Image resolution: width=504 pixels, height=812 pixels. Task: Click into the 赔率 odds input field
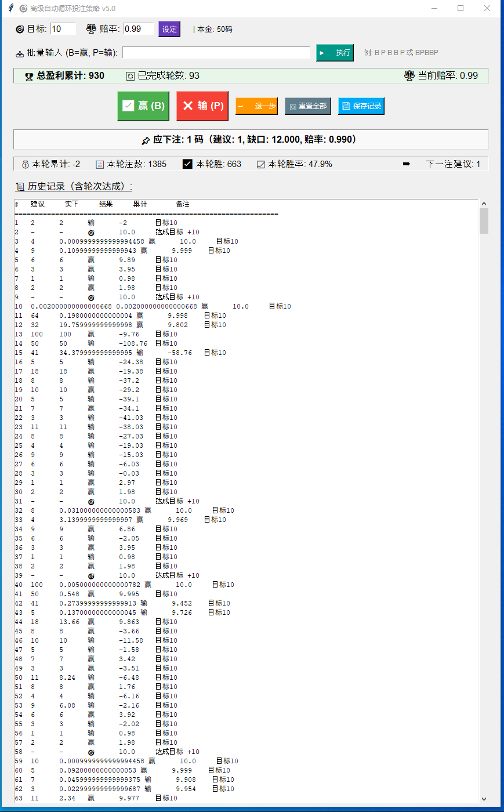click(x=138, y=29)
